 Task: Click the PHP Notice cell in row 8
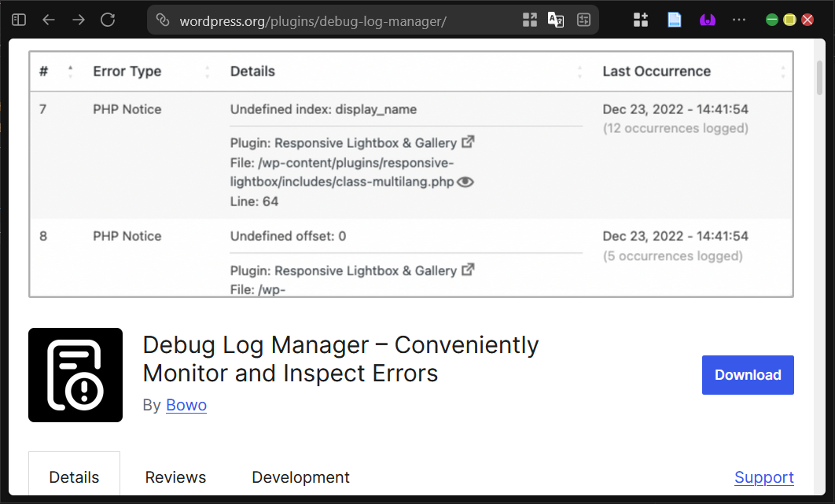(x=127, y=236)
